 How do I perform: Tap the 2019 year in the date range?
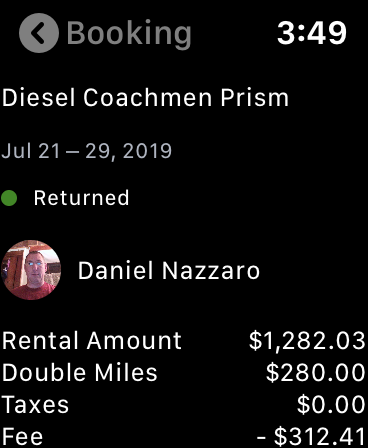click(x=147, y=151)
